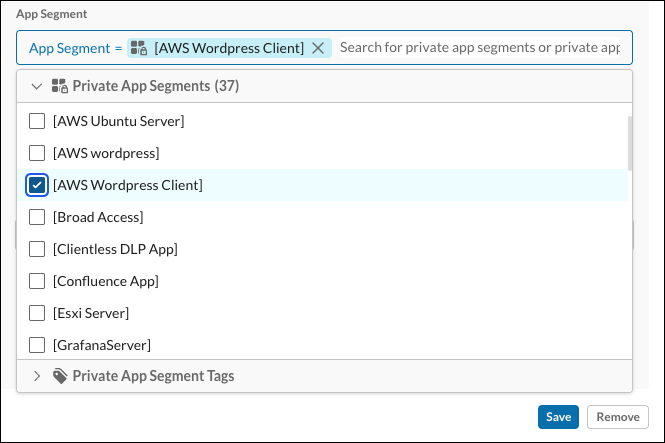The width and height of the screenshot is (665, 443).
Task: Check the AWS Ubuntu Server checkbox
Action: pyautogui.click(x=37, y=121)
